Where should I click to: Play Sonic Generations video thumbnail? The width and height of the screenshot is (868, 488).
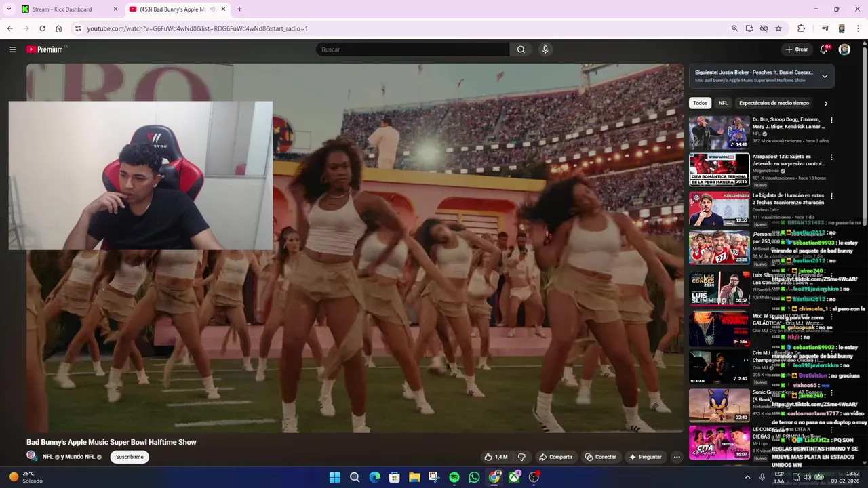click(x=719, y=405)
